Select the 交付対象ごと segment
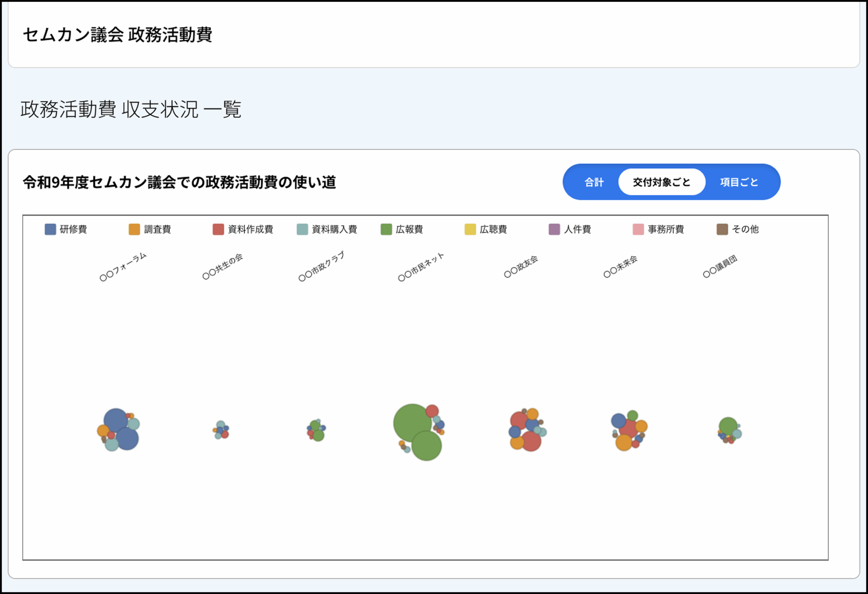Image resolution: width=868 pixels, height=594 pixels. [x=662, y=182]
